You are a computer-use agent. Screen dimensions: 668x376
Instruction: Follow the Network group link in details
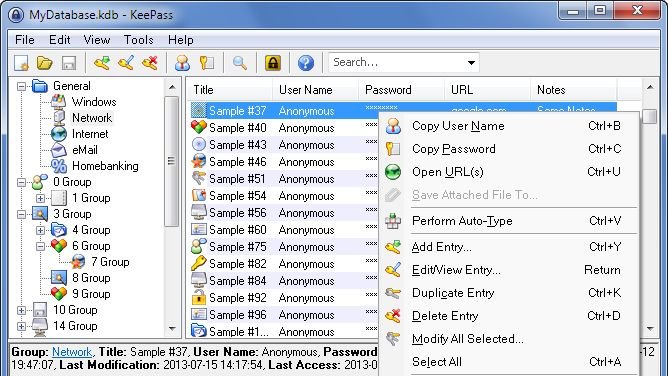coord(72,352)
